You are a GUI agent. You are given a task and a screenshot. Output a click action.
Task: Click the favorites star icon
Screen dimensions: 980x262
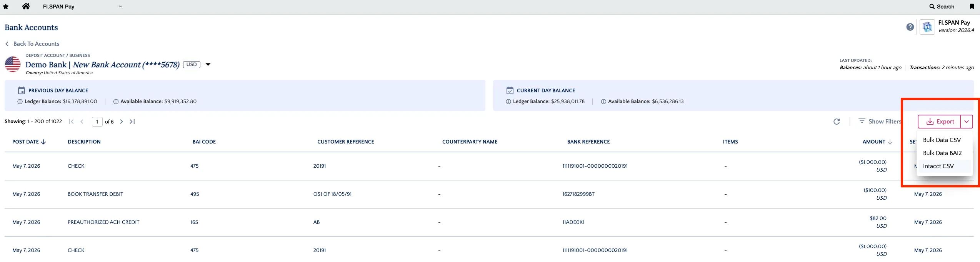point(6,7)
